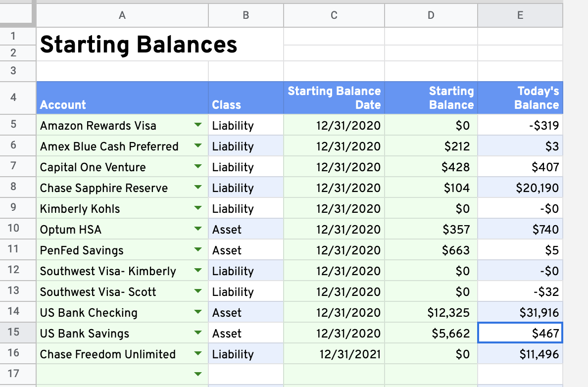Select row 15 header
The image size is (588, 387).
(13, 332)
